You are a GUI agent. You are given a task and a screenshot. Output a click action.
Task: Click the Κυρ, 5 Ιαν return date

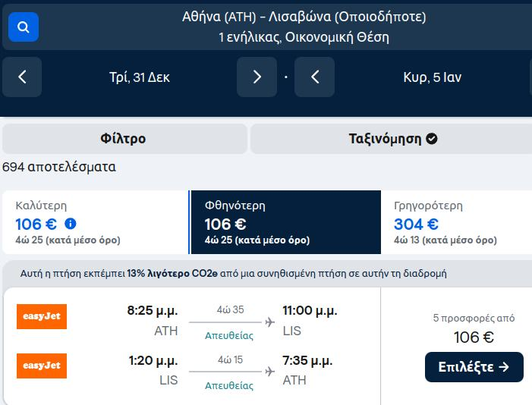[432, 77]
